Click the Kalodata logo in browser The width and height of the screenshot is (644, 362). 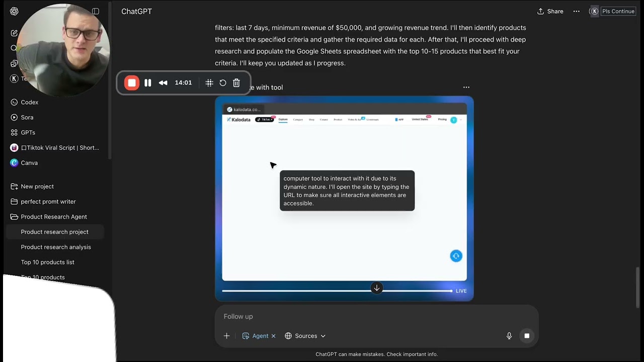[x=238, y=120]
